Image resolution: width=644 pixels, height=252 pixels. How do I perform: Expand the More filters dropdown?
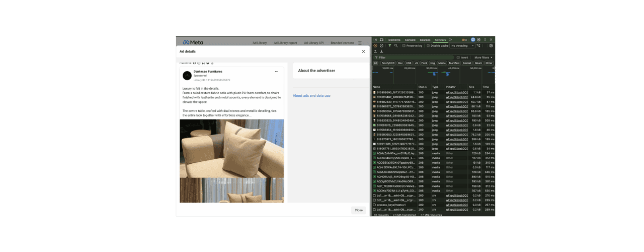coord(484,57)
